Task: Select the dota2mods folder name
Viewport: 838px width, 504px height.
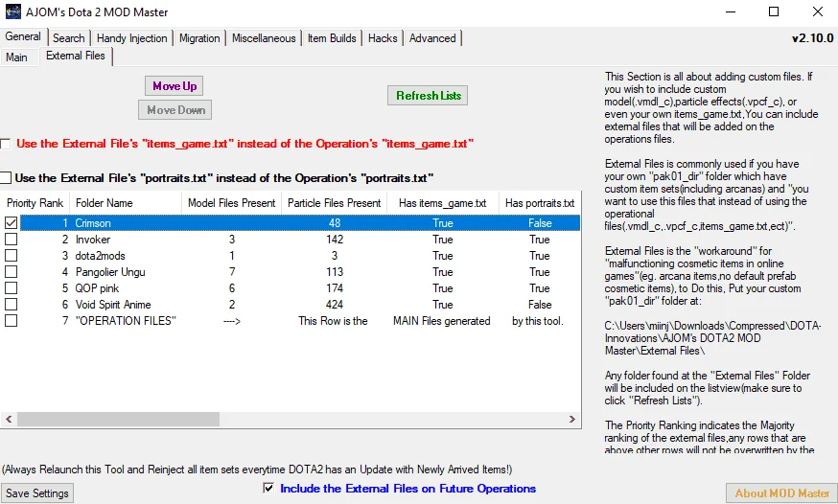Action: pyautogui.click(x=101, y=255)
